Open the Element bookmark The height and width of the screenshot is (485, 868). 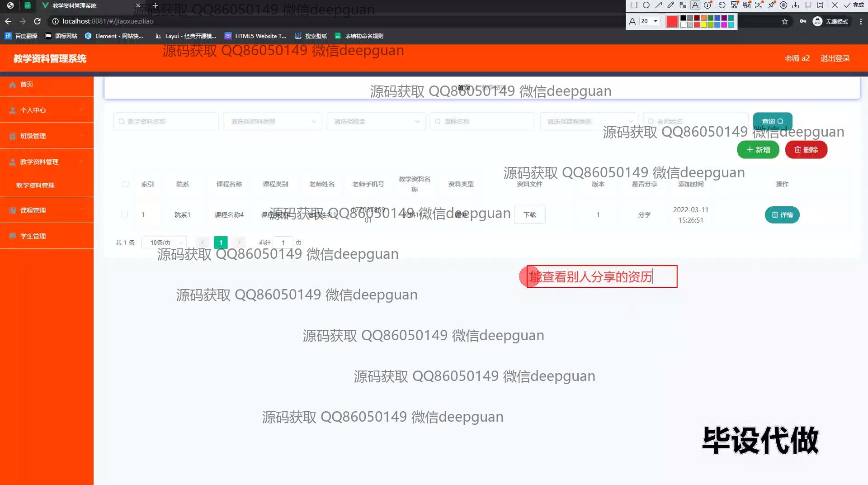(114, 36)
